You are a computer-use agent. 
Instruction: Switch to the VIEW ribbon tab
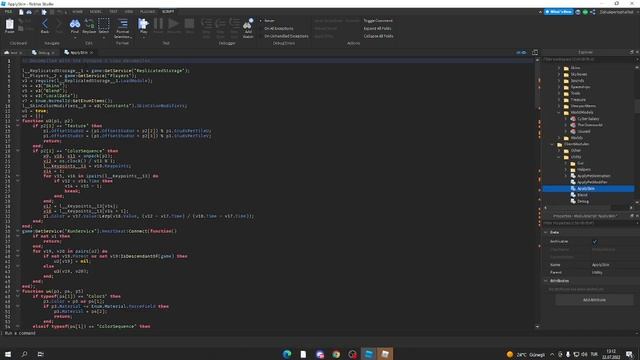click(129, 12)
